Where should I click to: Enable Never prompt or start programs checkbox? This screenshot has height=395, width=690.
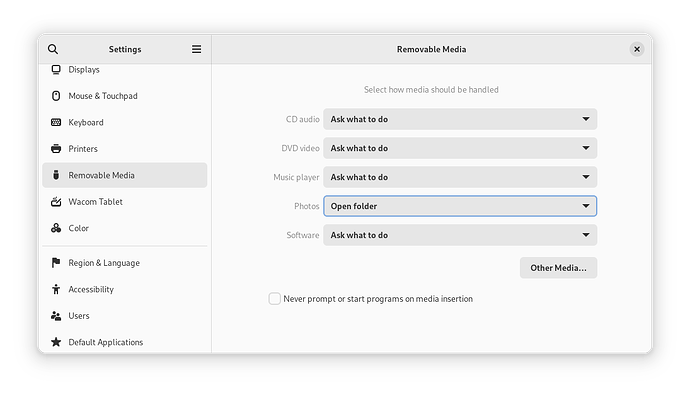275,299
